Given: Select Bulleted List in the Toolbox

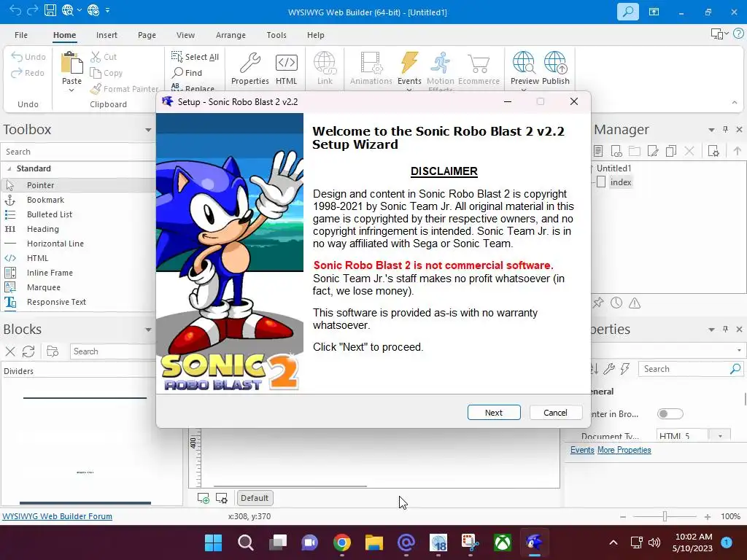Looking at the screenshot, I should point(79,214).
